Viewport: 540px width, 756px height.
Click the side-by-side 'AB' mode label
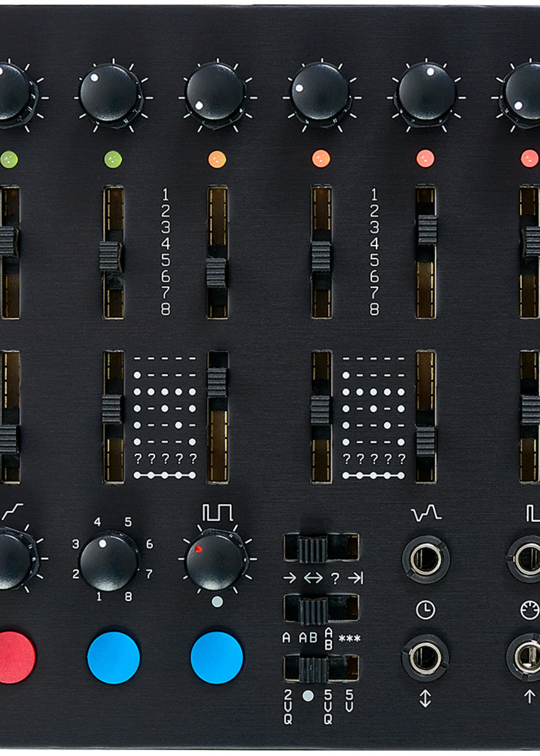[308, 638]
